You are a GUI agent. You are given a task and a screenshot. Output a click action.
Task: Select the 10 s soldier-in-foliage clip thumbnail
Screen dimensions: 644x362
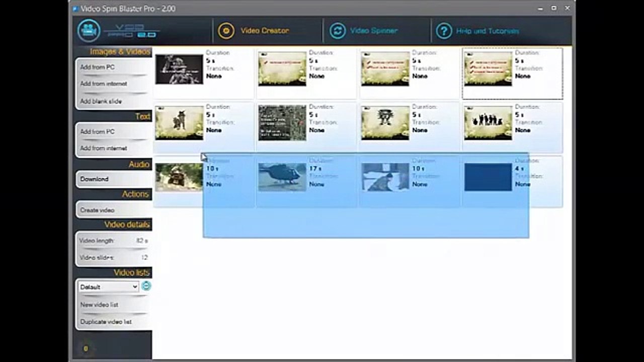pos(179,177)
